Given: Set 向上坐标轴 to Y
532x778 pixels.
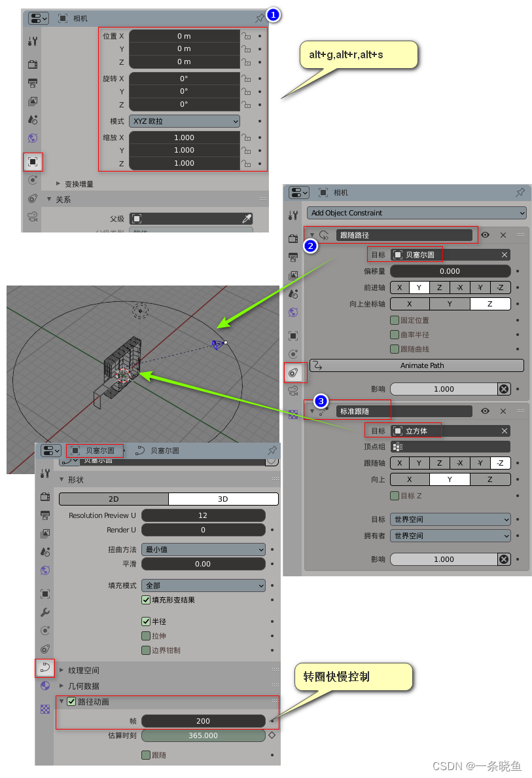Looking at the screenshot, I should coord(450,304).
